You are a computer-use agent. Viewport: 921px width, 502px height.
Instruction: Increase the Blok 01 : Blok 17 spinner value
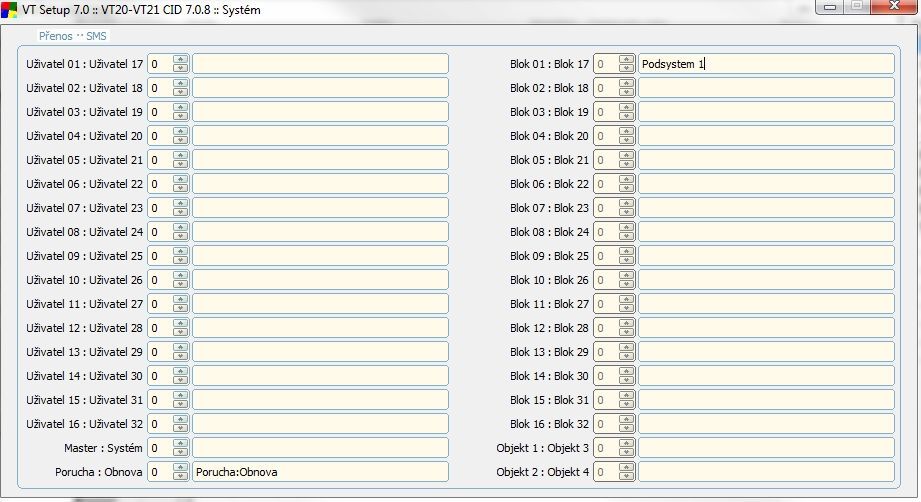[x=626, y=59]
